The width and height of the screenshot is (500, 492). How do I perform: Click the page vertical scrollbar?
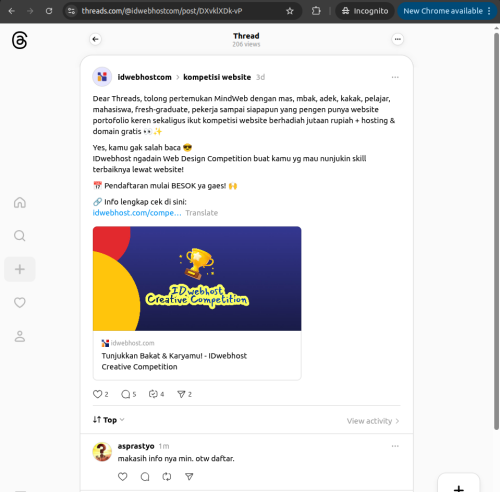point(496,230)
